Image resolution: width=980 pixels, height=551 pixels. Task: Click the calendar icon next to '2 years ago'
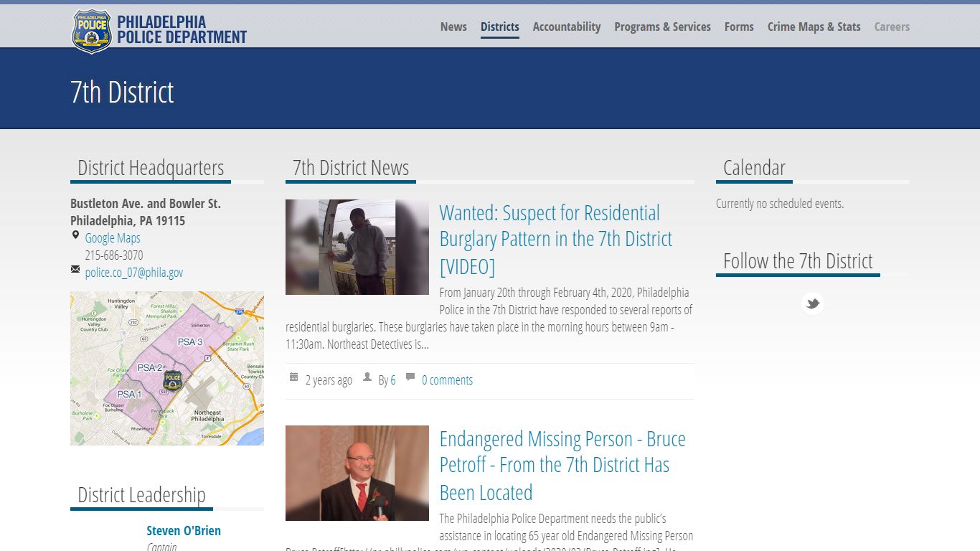[x=293, y=377]
